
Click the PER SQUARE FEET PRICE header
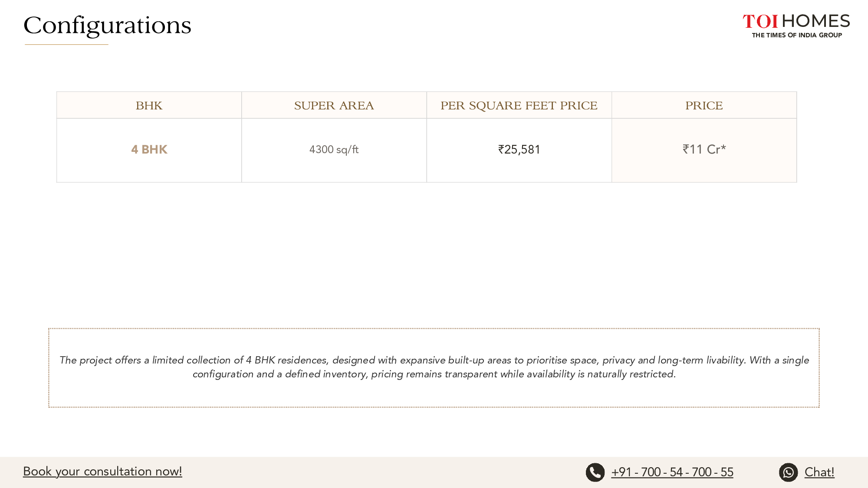pos(519,105)
